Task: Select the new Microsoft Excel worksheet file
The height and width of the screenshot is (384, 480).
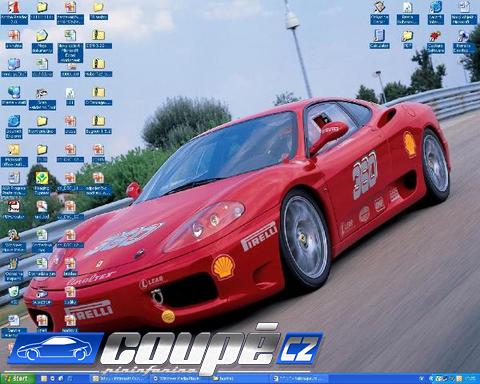Action: point(70,46)
